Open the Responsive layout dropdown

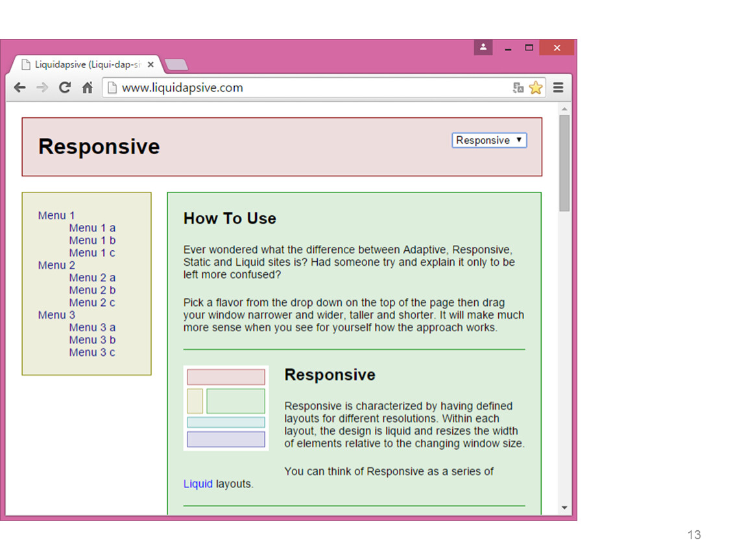tap(489, 140)
